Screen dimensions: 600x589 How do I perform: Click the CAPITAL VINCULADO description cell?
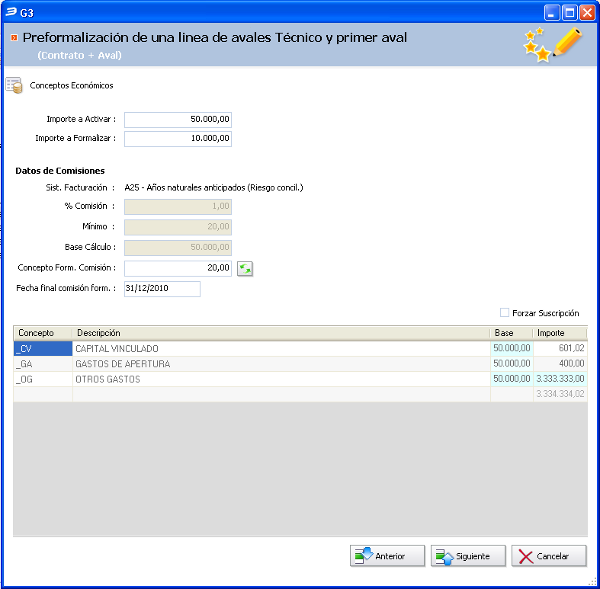click(x=281, y=348)
